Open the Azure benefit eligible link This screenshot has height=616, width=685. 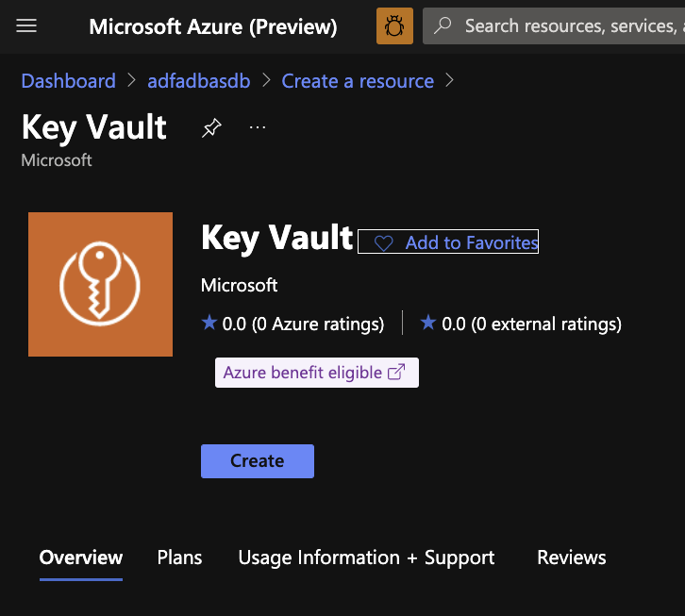pos(317,373)
